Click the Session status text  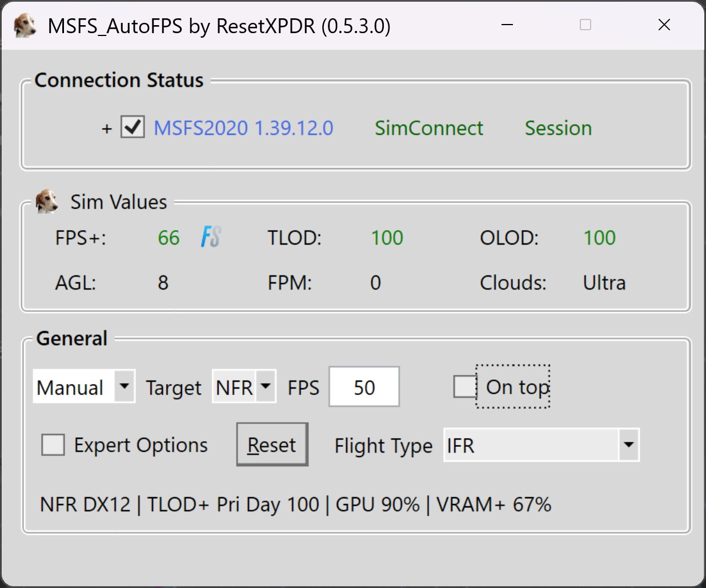(x=558, y=128)
